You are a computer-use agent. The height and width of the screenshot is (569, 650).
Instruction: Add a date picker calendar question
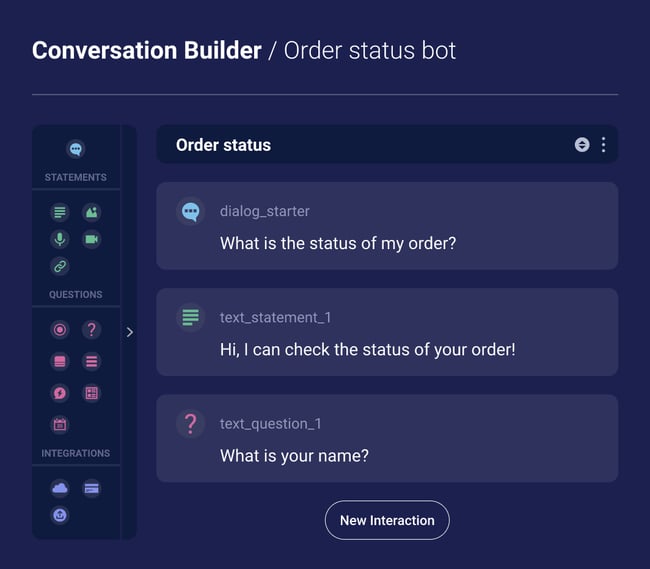coord(60,424)
